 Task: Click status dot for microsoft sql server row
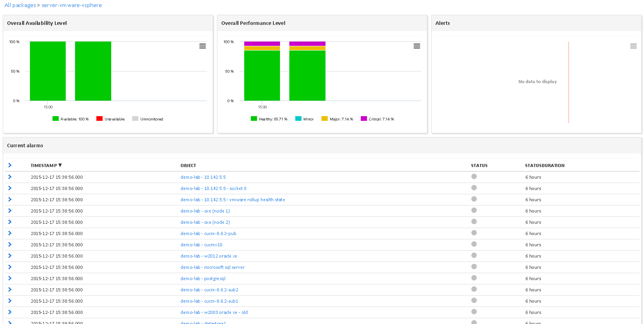click(x=474, y=267)
